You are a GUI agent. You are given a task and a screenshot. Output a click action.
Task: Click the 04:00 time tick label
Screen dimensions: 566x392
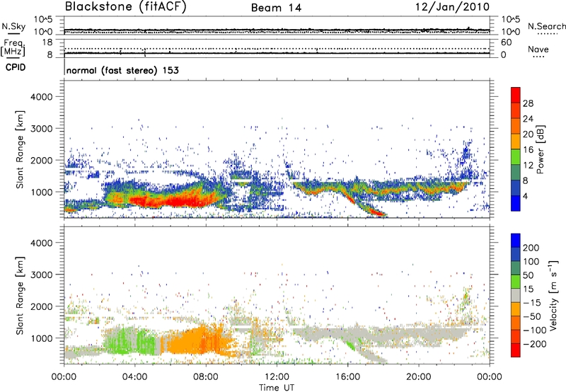(x=135, y=377)
